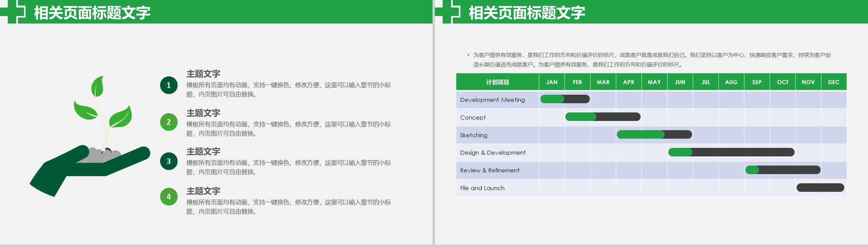Select the JAN month column header
868x247 pixels.
(552, 82)
